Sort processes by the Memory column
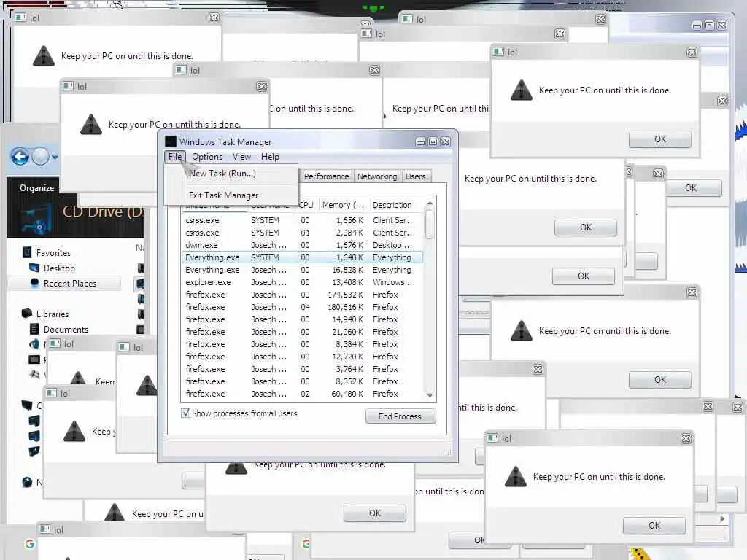Image resolution: width=747 pixels, height=560 pixels. point(343,205)
